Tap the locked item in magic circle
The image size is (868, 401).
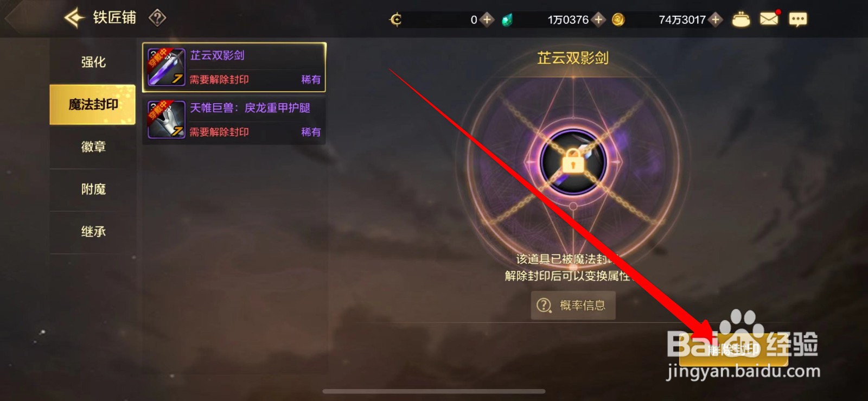[573, 161]
